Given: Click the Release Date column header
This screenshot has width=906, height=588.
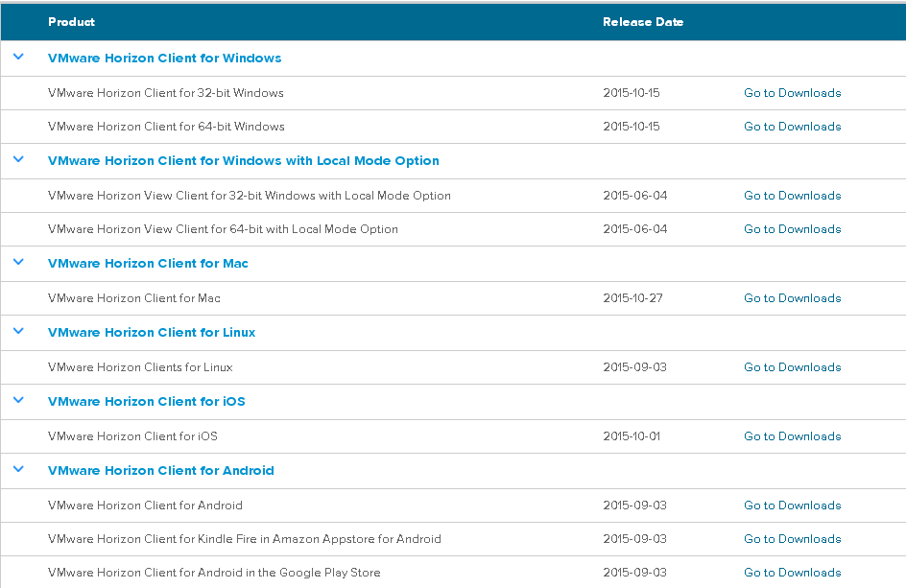Looking at the screenshot, I should (x=643, y=22).
